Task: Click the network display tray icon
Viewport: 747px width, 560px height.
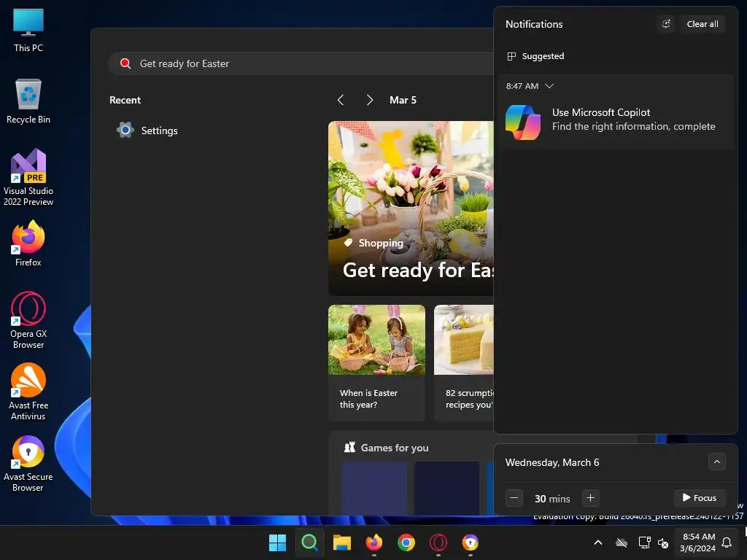Action: (x=644, y=542)
